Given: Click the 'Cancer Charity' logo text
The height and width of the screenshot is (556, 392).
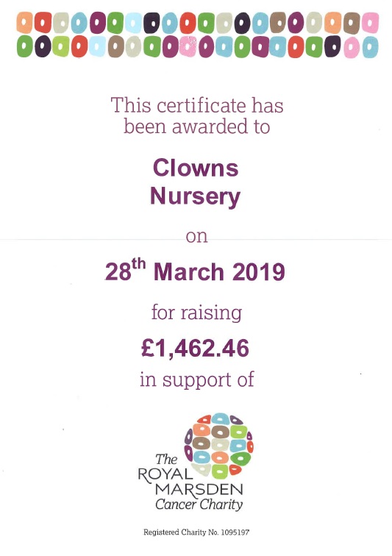Looking at the screenshot, I should click(199, 505).
